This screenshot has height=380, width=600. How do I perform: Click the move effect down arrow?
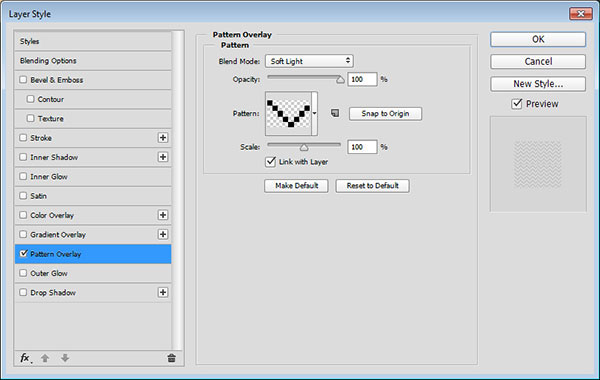click(x=65, y=358)
